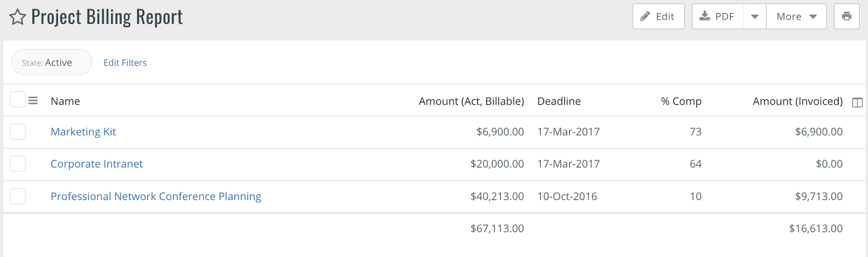Check the Marketing Kit row checkbox

click(18, 132)
